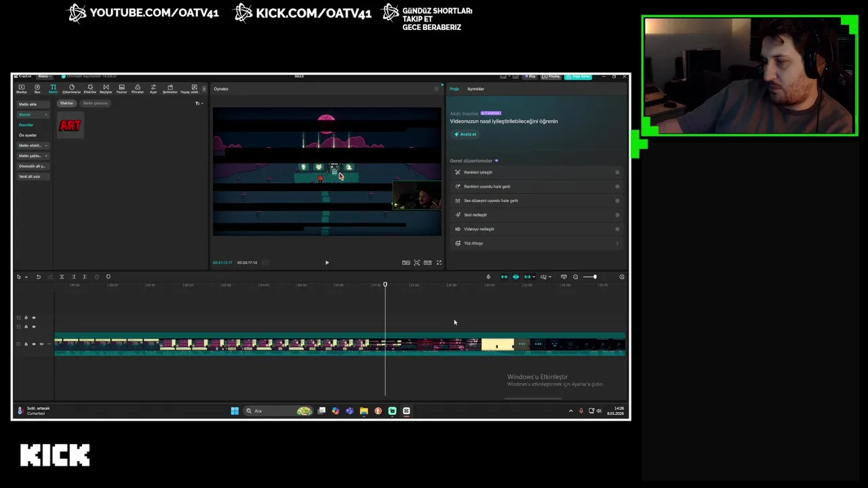
Task: Open the layout switch icon in title bar
Action: click(x=502, y=77)
